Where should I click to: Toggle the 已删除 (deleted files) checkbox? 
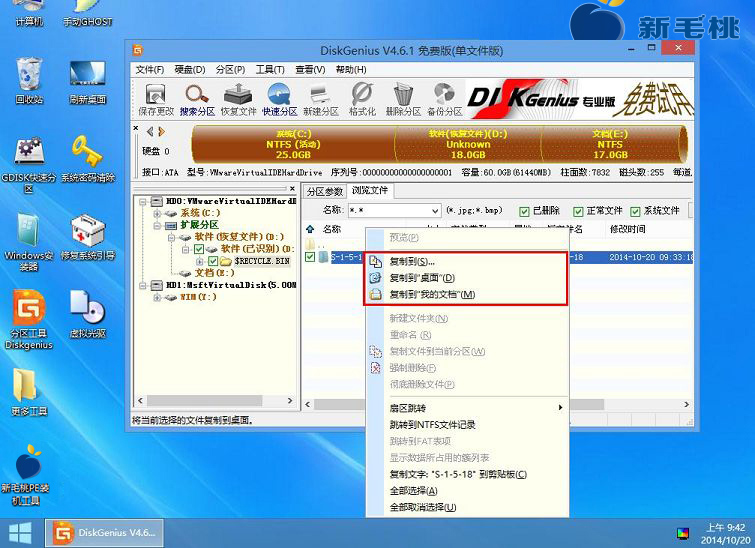[524, 211]
